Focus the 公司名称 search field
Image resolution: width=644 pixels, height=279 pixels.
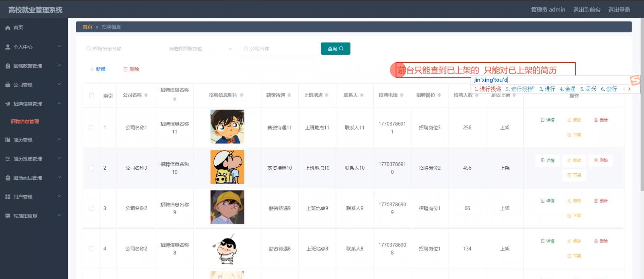pyautogui.click(x=278, y=49)
